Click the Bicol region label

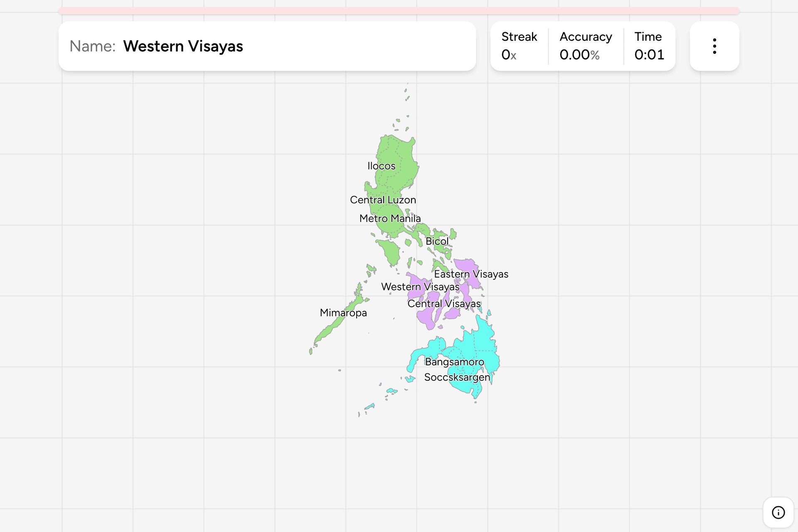437,241
